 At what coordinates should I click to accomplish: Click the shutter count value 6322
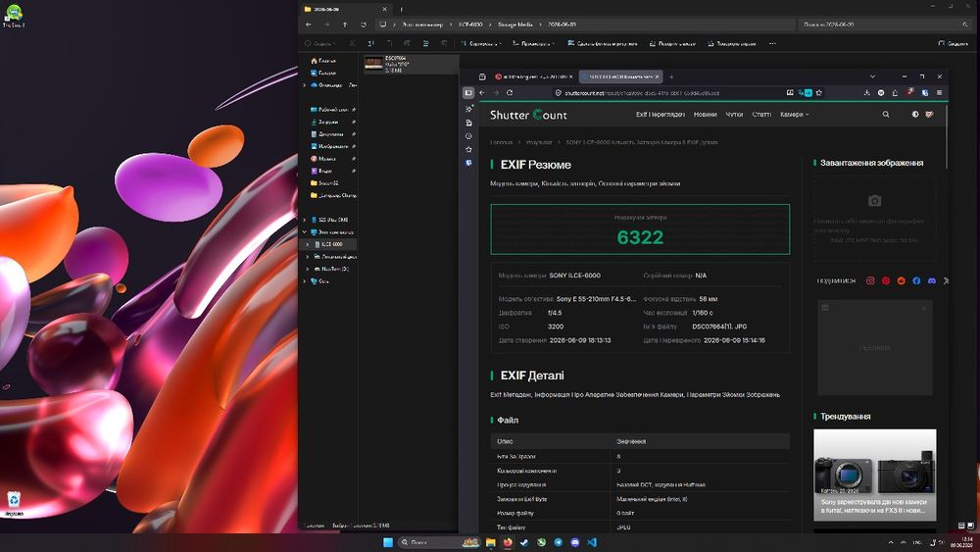click(x=640, y=237)
